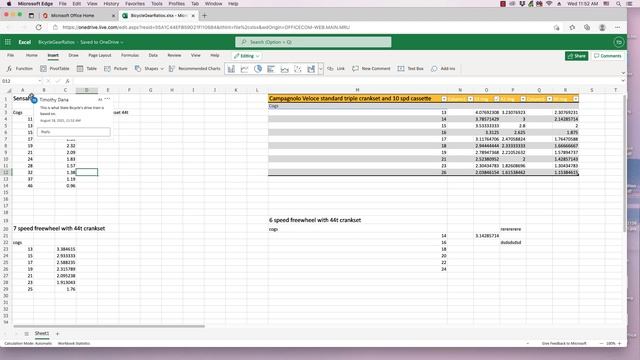Image resolution: width=640 pixels, height=360 pixels.
Task: Open the File tab
Action: 11,56
